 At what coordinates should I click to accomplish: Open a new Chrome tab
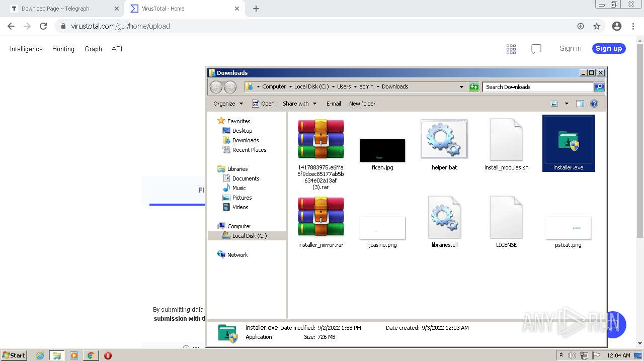click(x=256, y=9)
